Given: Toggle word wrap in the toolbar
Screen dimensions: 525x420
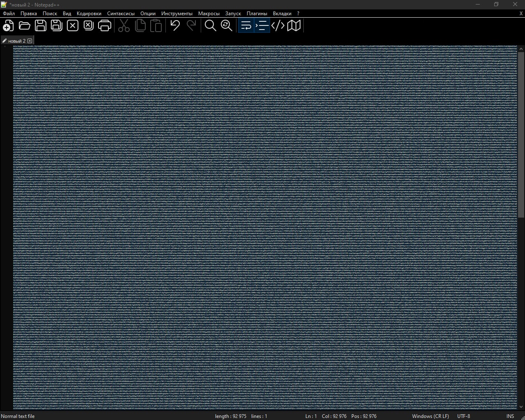Looking at the screenshot, I should pyautogui.click(x=246, y=26).
